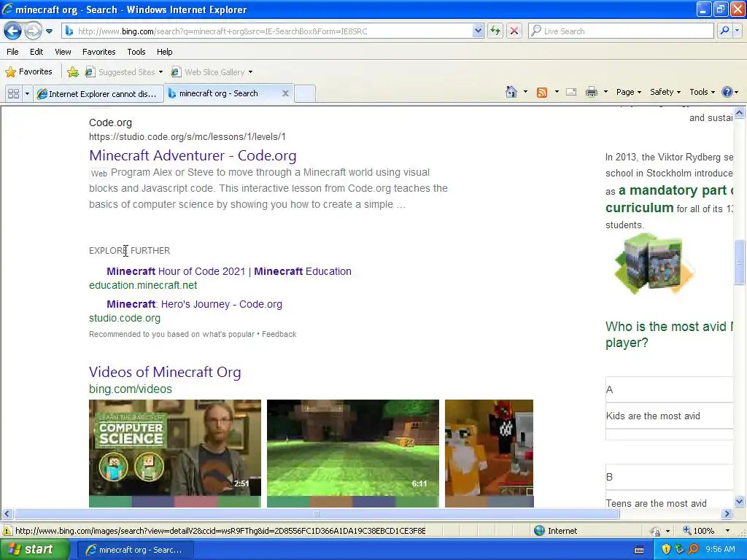Open the Page command menu
Screen dimensions: 747x560
tap(628, 92)
